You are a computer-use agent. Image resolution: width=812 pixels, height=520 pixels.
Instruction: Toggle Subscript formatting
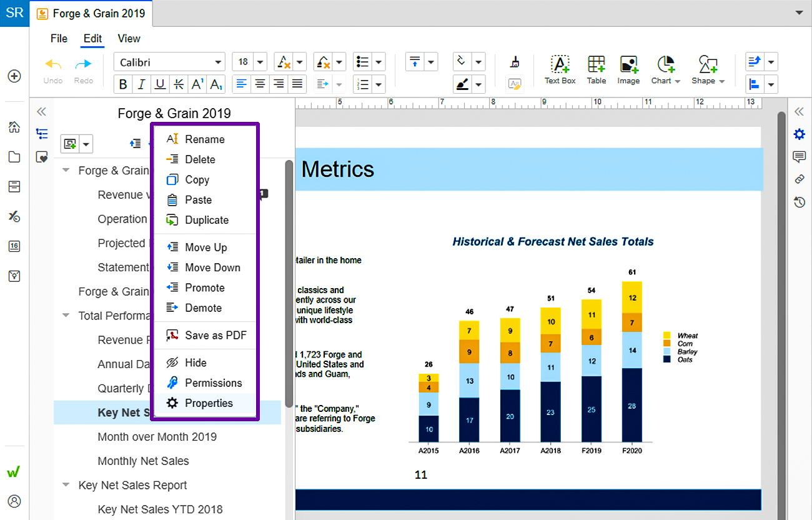216,84
